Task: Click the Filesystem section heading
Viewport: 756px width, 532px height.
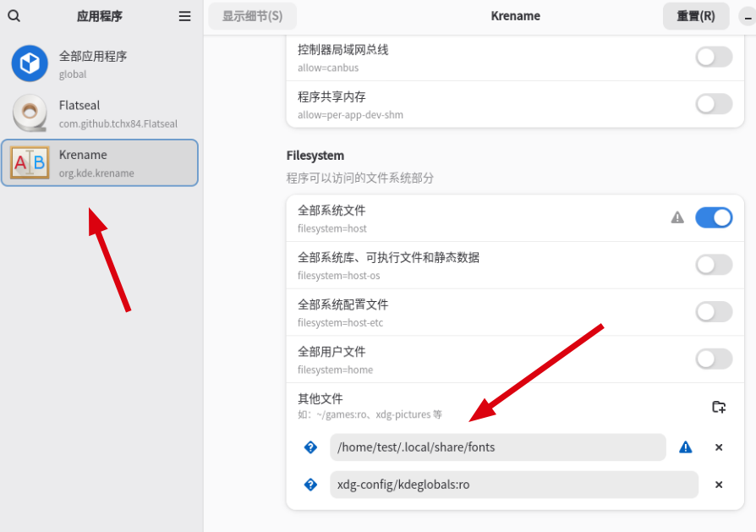Action: (315, 156)
